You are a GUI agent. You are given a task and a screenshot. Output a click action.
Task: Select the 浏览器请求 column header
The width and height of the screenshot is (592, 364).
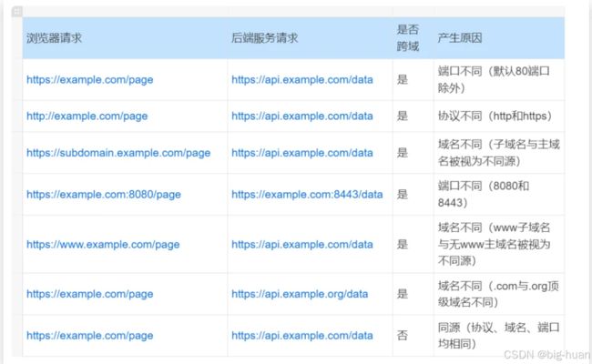click(125, 38)
